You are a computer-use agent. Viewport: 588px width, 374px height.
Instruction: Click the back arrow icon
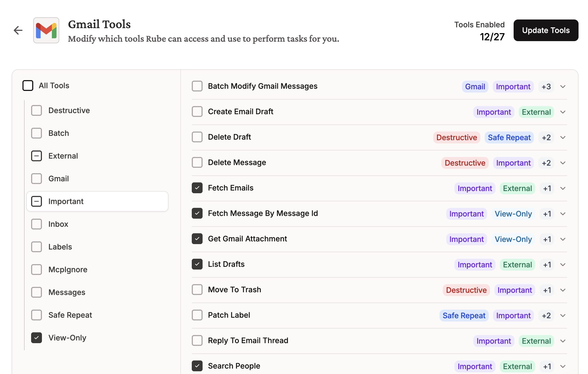coord(18,30)
